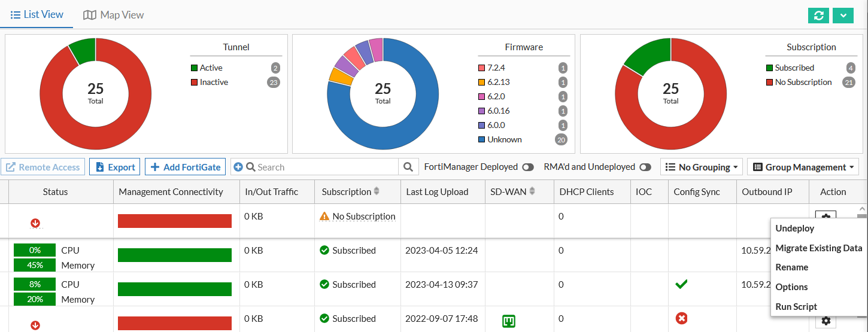868x332 pixels.
Task: Click the bottom row gear action icon
Action: [x=826, y=321]
